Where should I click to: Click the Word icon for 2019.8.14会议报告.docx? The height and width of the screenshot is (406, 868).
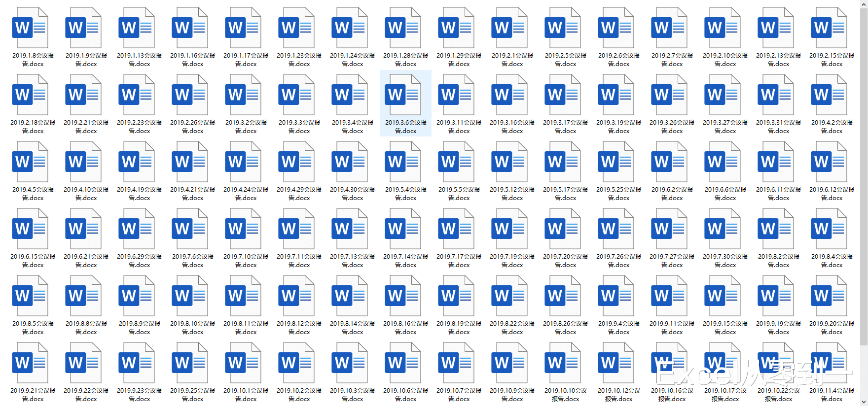pyautogui.click(x=350, y=296)
